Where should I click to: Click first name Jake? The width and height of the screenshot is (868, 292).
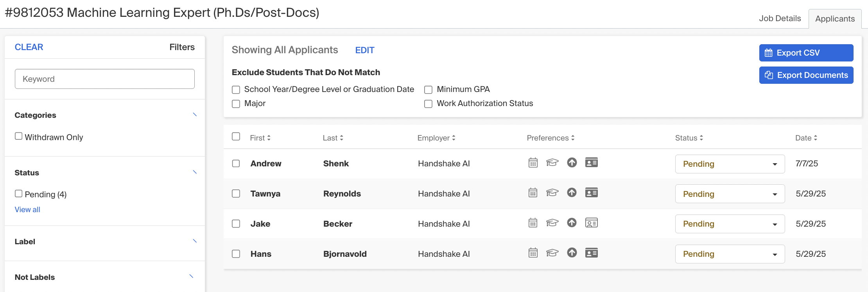coord(260,224)
